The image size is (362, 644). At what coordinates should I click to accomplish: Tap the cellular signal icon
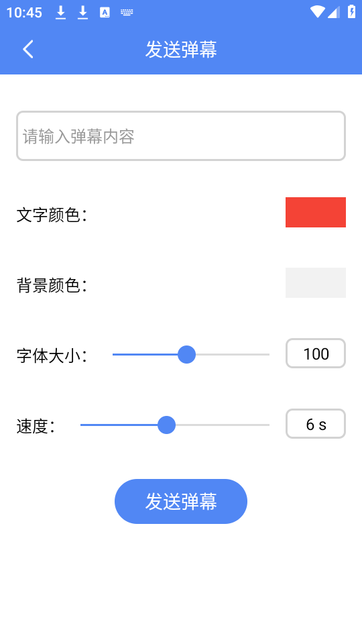334,12
